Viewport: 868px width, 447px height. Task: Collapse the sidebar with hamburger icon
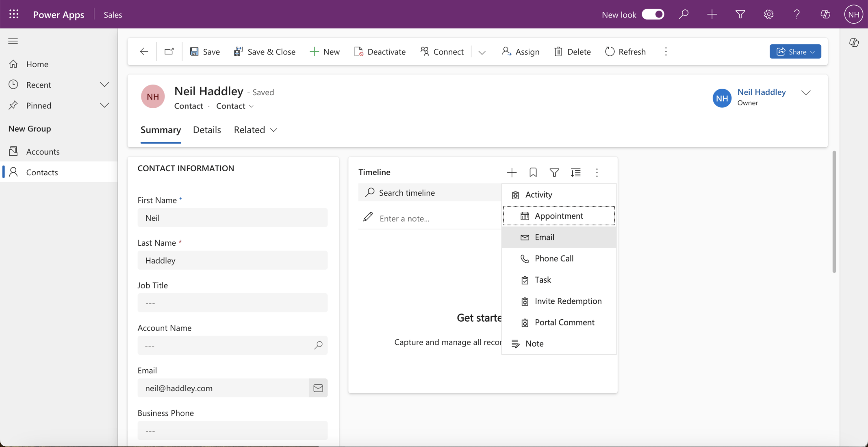[x=13, y=41]
